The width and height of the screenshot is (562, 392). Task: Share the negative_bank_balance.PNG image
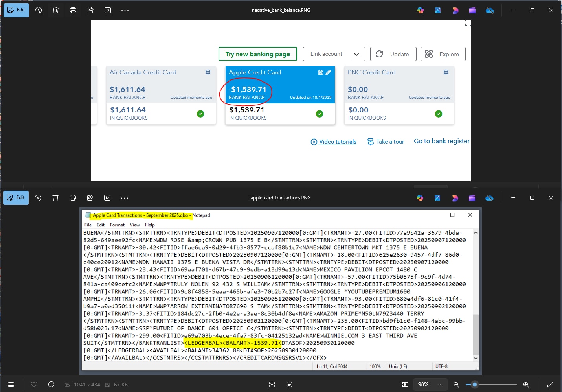(90, 10)
